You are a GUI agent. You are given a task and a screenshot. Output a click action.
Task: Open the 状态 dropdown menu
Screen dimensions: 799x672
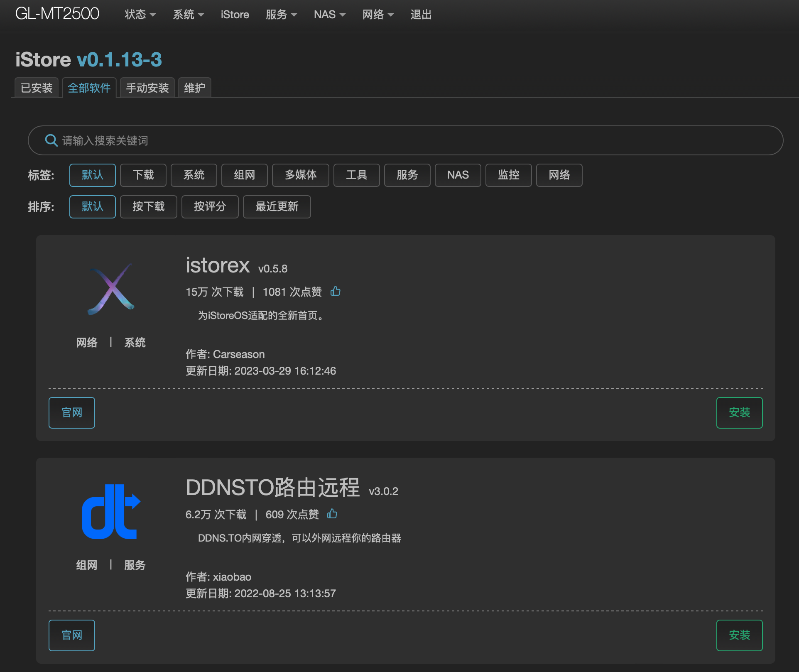140,15
